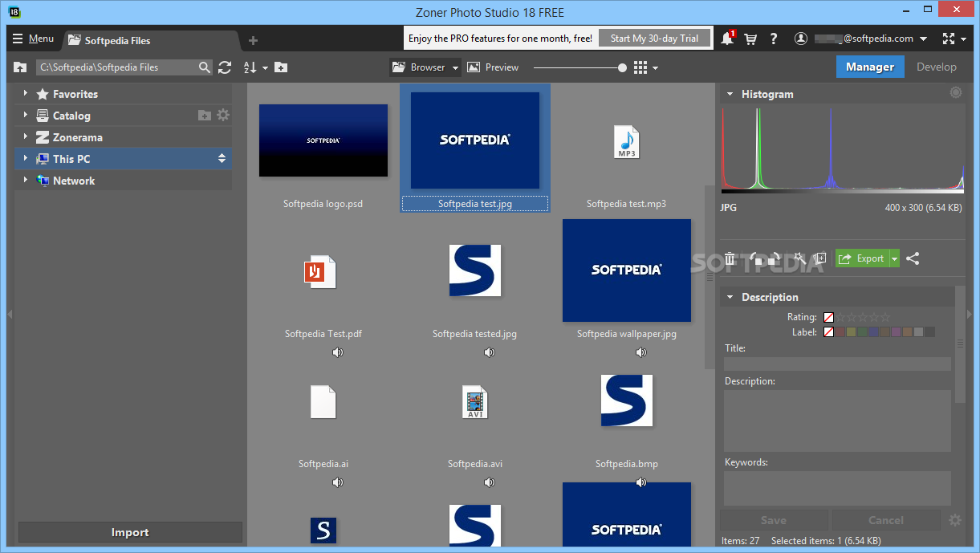Click audio note icon under Softpedia tested.jpg
The image size is (980, 553).
click(490, 352)
